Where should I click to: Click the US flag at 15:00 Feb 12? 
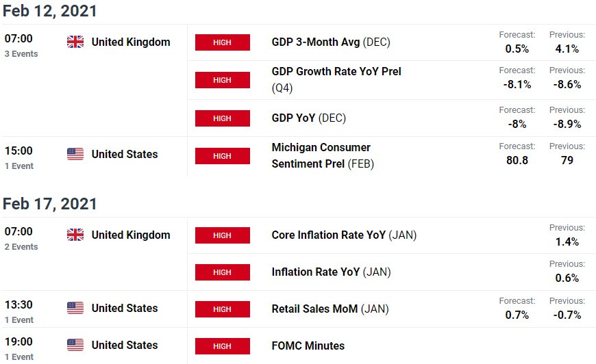[x=75, y=154]
